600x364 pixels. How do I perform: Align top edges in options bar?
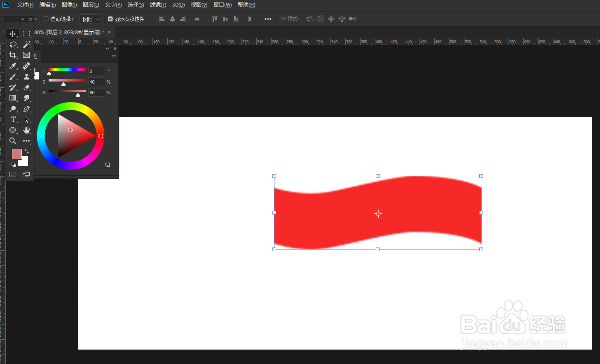click(214, 19)
